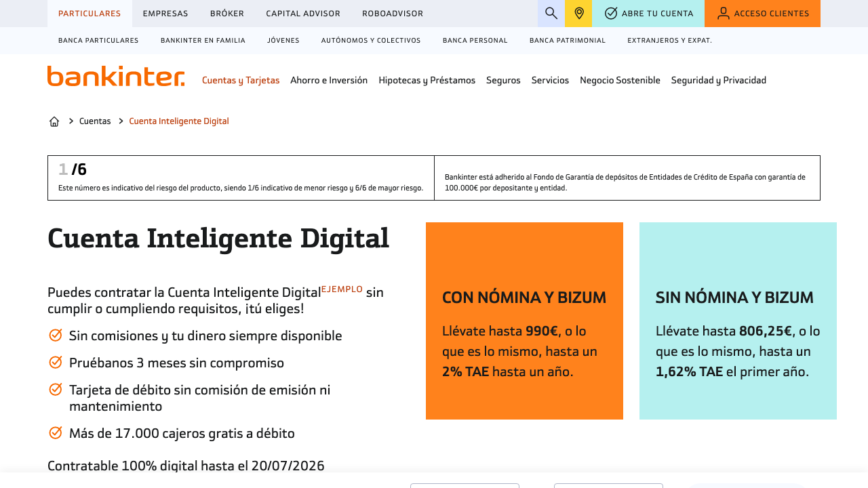Switch to Empresas tab
Screen dimensions: 868x488
pyautogui.click(x=165, y=14)
